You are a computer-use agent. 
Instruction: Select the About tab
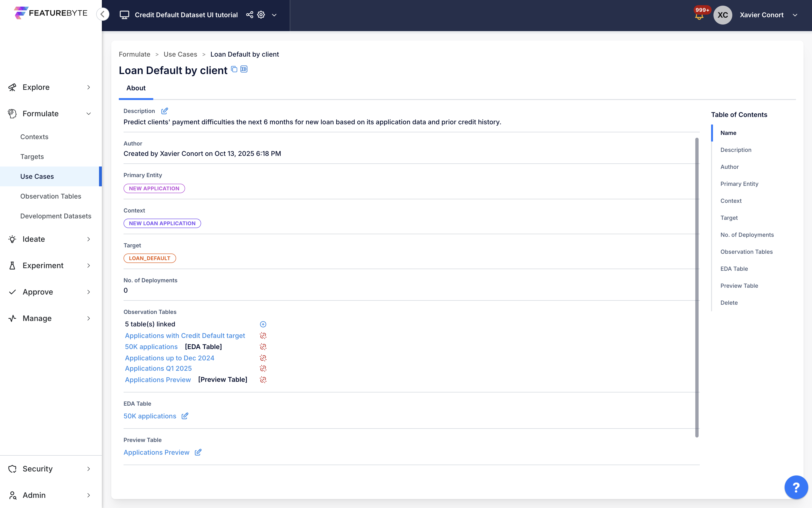(x=136, y=88)
